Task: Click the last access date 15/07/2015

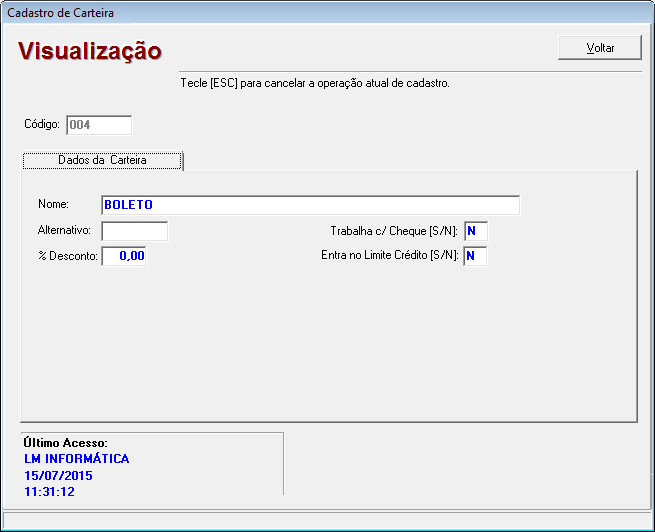Action: 58,476
